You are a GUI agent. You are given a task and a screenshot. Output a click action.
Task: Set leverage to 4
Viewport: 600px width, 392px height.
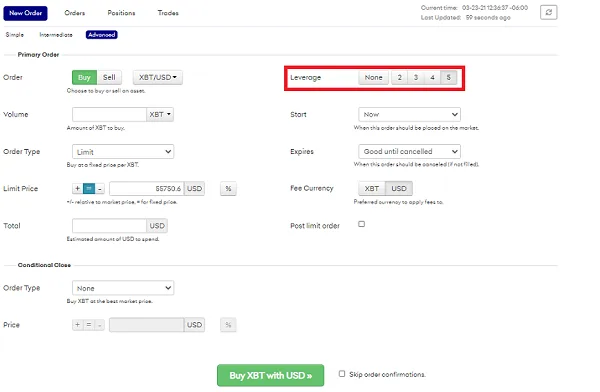[x=432, y=77]
